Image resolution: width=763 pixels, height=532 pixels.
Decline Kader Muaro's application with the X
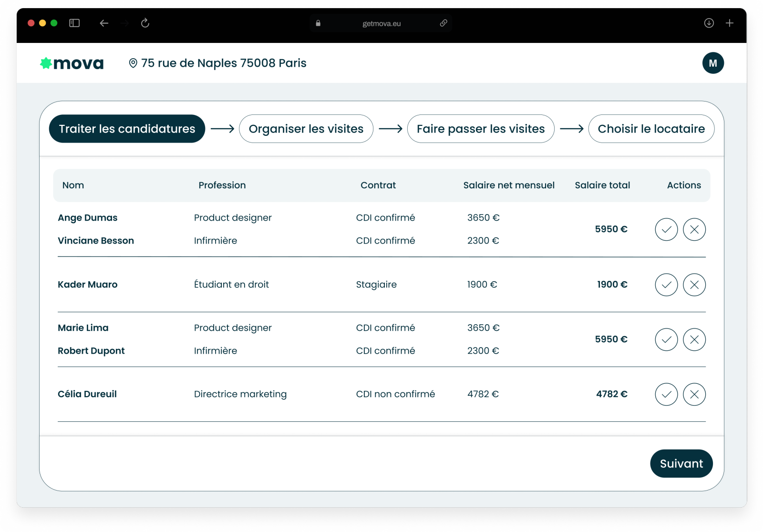(x=694, y=285)
